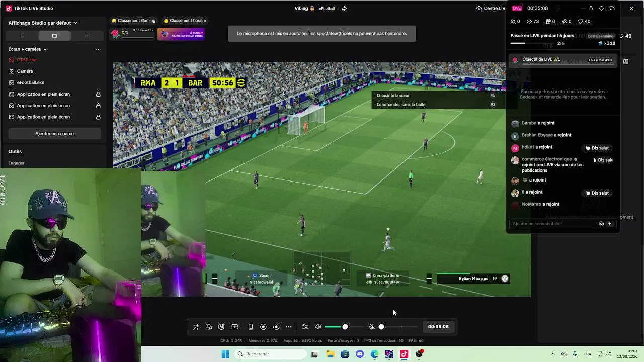The image size is (644, 362).
Task: Mute the speaker output icon
Action: 318,327
